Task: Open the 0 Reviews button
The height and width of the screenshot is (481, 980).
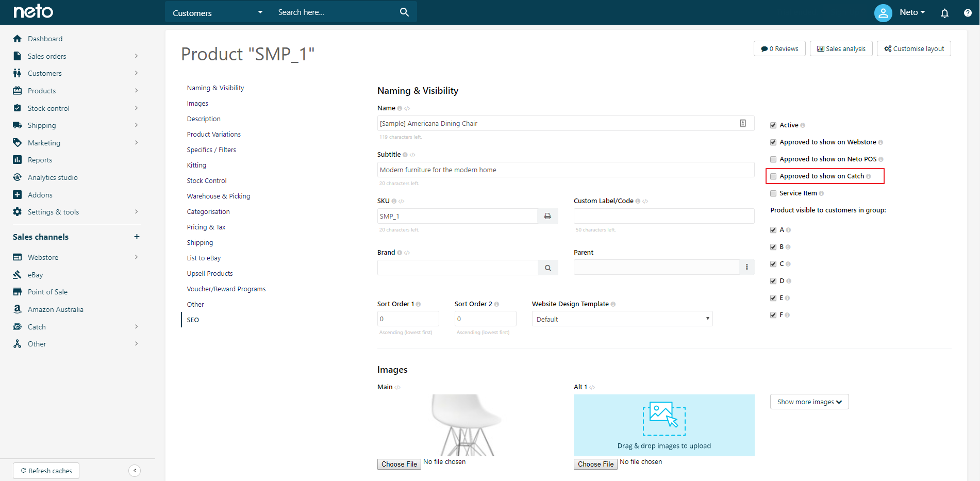Action: click(x=779, y=48)
